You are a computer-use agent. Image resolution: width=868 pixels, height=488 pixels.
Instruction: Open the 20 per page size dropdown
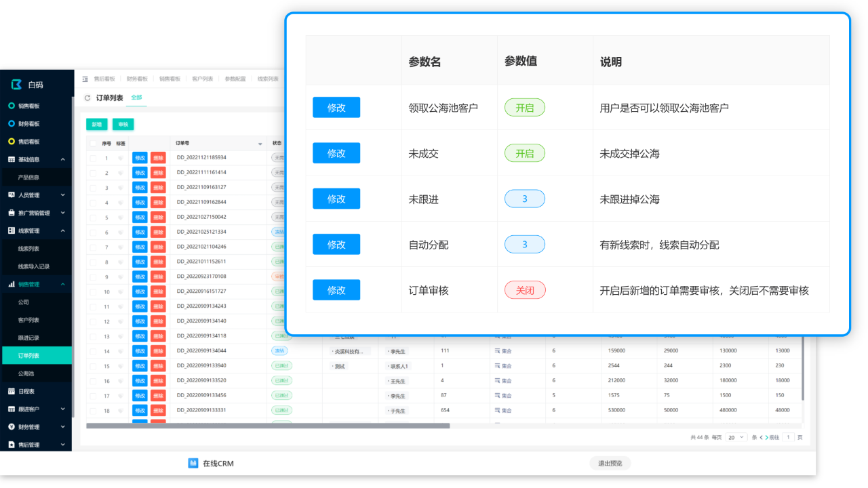pos(735,438)
